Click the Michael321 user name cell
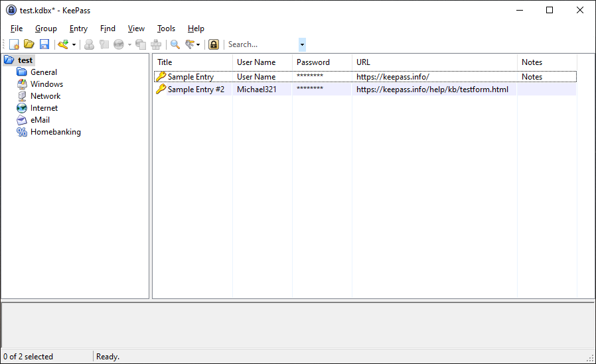Viewport: 596px width, 364px height. pyautogui.click(x=257, y=90)
